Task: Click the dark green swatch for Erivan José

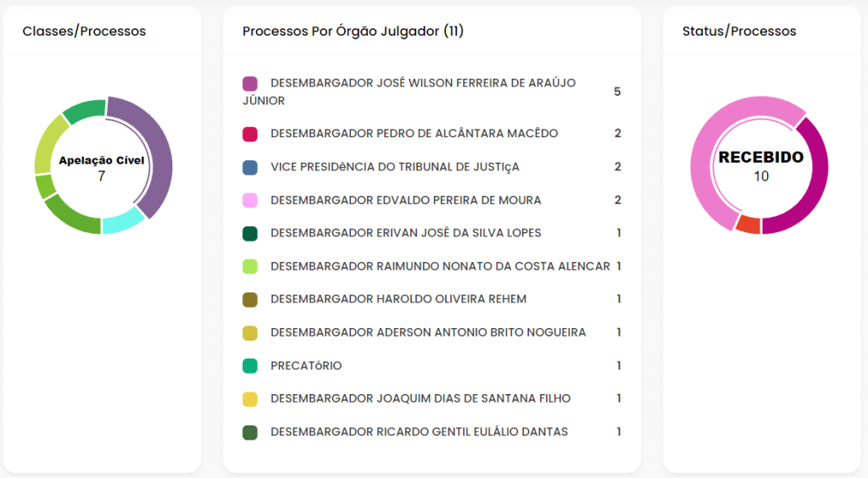Action: coord(250,233)
